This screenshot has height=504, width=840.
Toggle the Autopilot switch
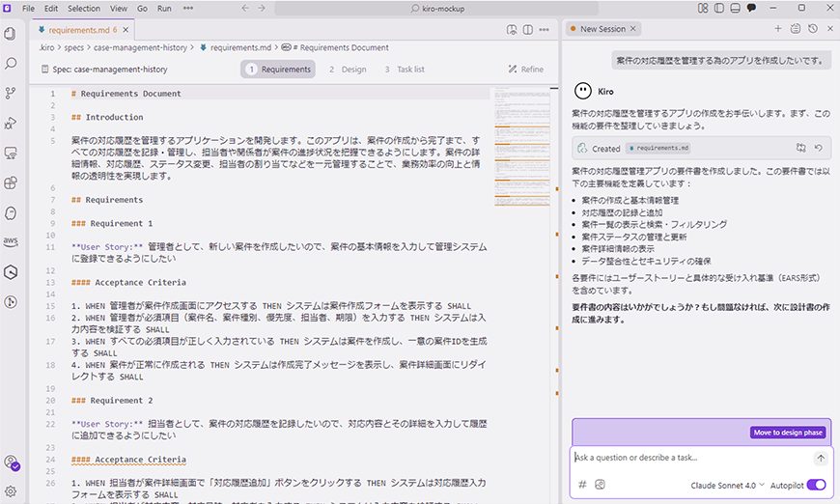pos(817,485)
